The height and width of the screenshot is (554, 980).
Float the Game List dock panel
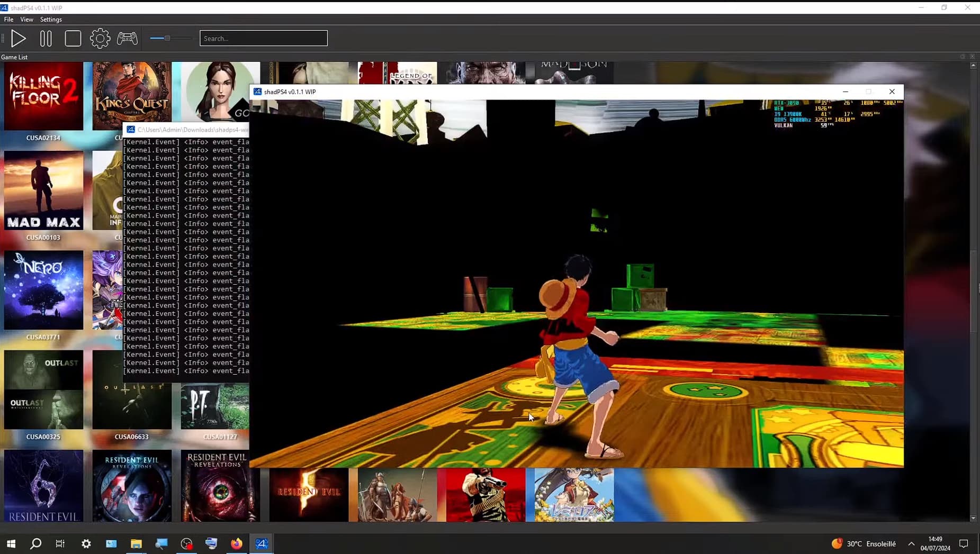(963, 57)
